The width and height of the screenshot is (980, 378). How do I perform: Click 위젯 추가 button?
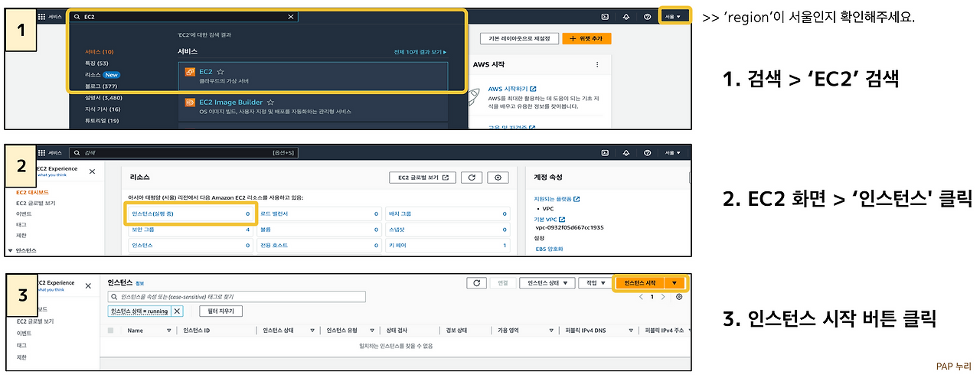point(586,38)
